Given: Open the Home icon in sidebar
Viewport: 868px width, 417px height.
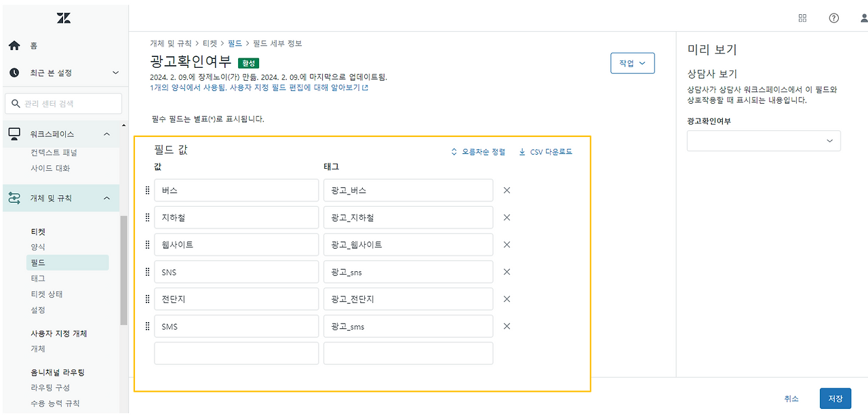Looking at the screenshot, I should point(12,45).
